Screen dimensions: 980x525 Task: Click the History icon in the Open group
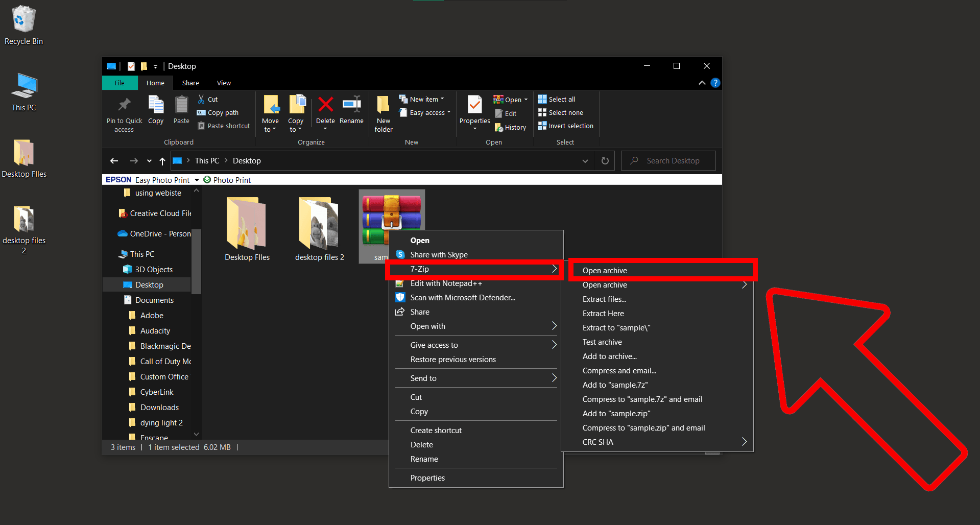pos(510,127)
